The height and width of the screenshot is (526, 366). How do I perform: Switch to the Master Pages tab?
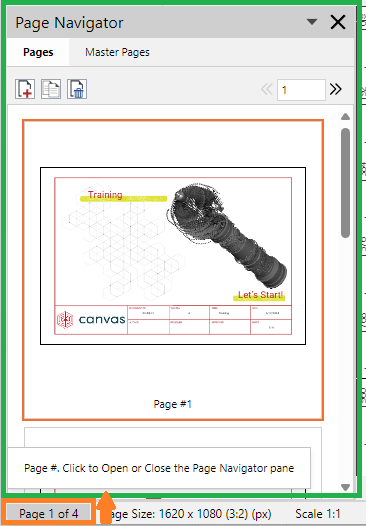[x=117, y=52]
